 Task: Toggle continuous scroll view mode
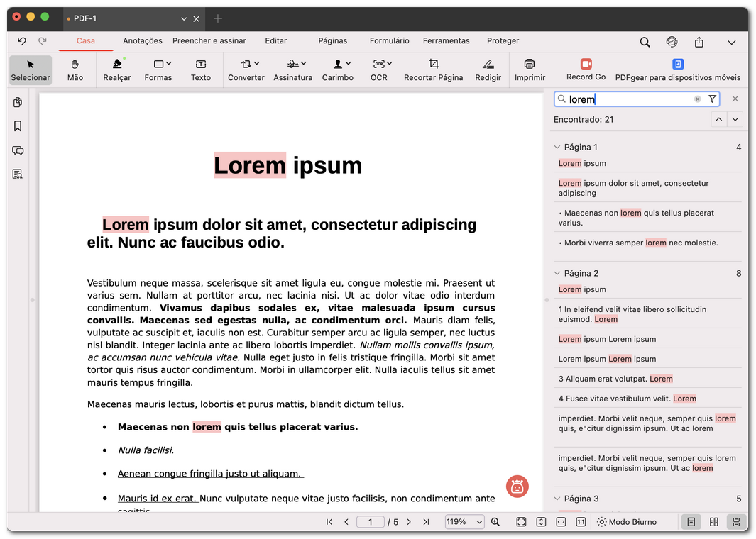click(x=736, y=521)
